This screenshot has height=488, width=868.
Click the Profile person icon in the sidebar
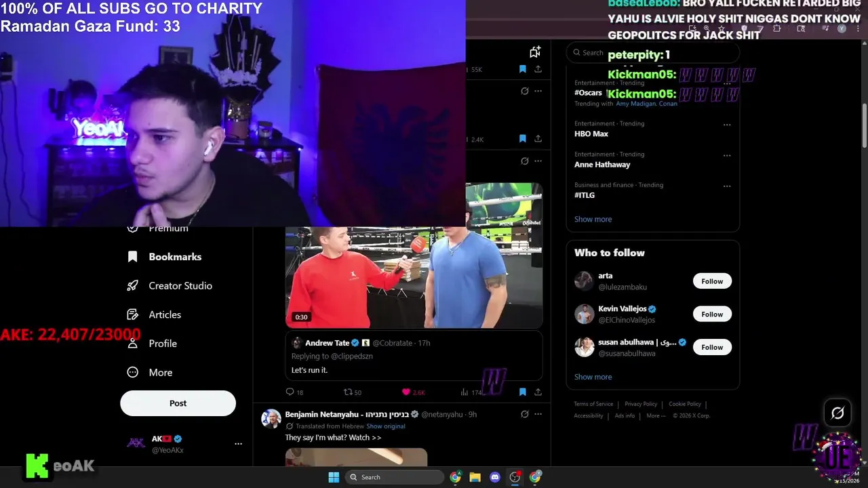[133, 344]
